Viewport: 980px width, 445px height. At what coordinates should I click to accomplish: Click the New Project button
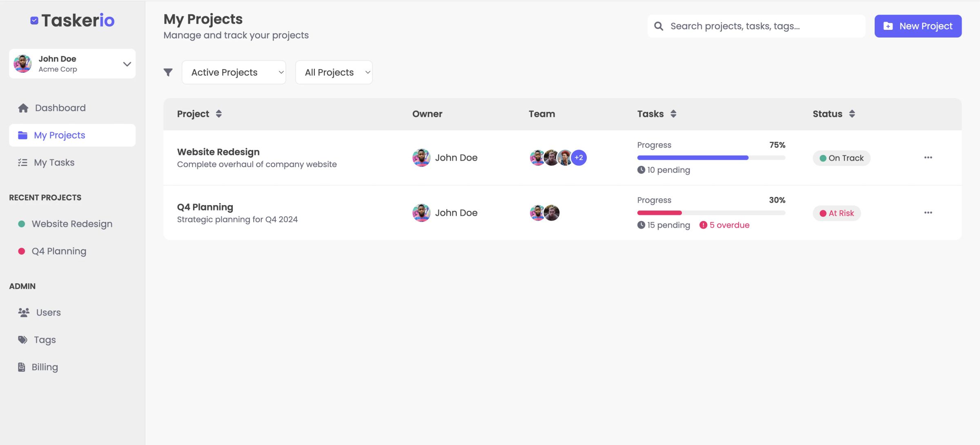click(918, 26)
